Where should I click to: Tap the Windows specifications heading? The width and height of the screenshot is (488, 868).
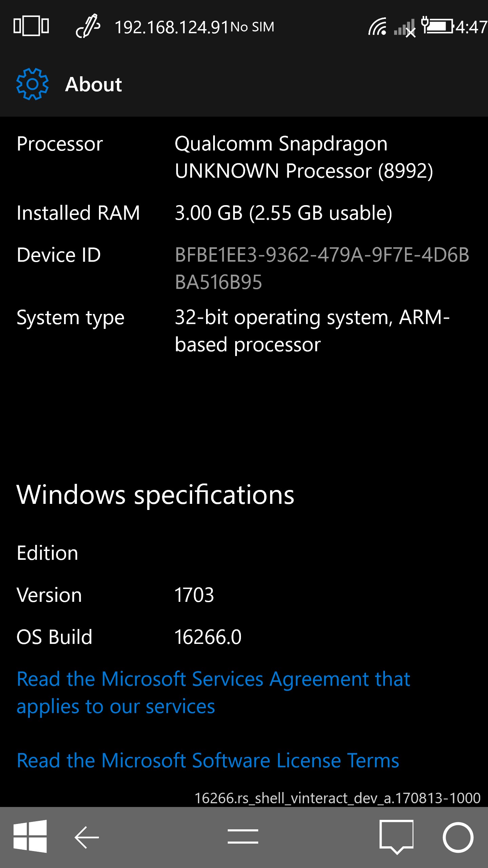tap(156, 495)
